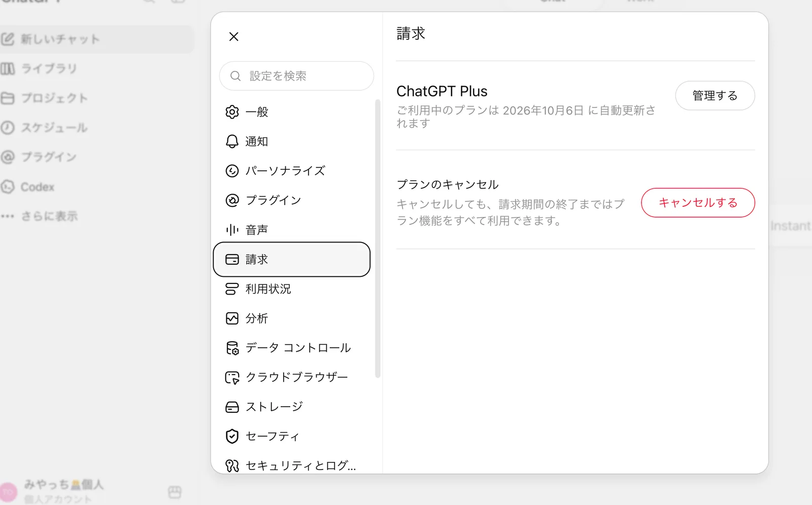Select the 請求 settings tab

click(x=292, y=259)
